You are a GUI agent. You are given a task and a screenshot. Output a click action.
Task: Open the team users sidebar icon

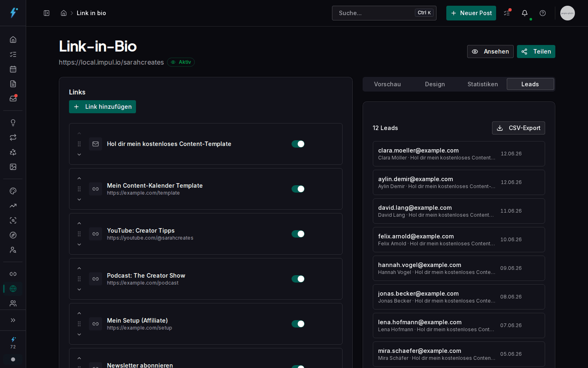(13, 303)
